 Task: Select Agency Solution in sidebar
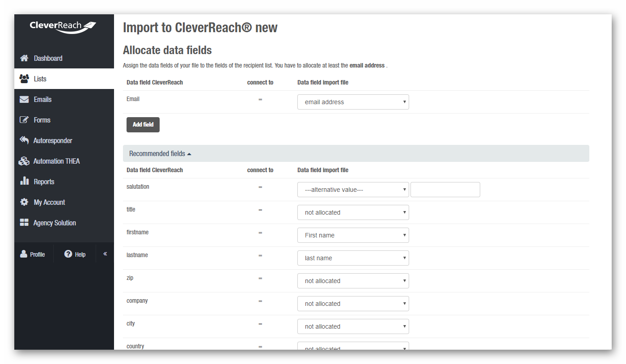point(64,223)
